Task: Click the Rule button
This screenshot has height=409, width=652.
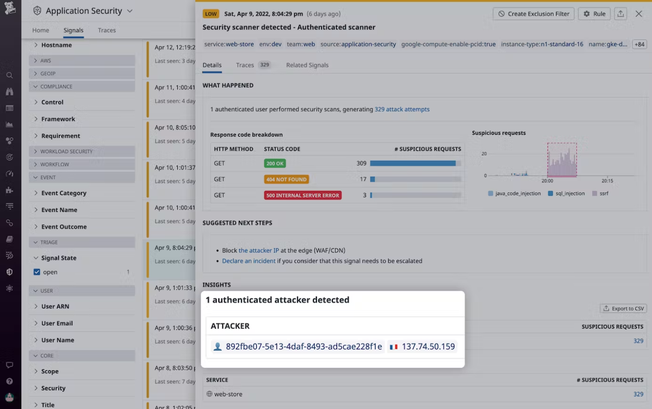Action: [x=594, y=14]
